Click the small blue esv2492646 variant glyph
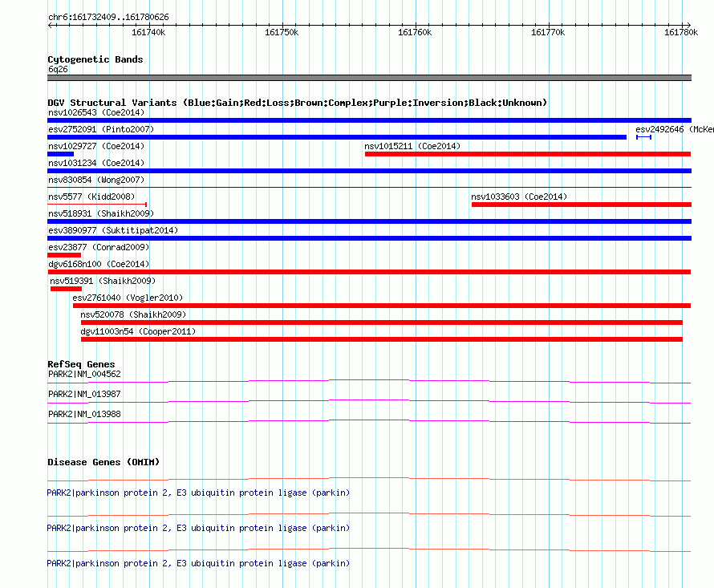The image size is (714, 588). pos(644,137)
